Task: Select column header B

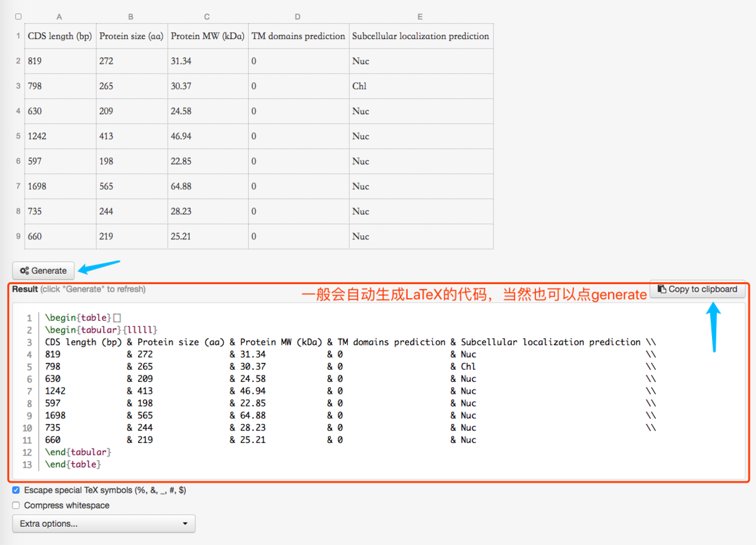Action: pos(130,16)
